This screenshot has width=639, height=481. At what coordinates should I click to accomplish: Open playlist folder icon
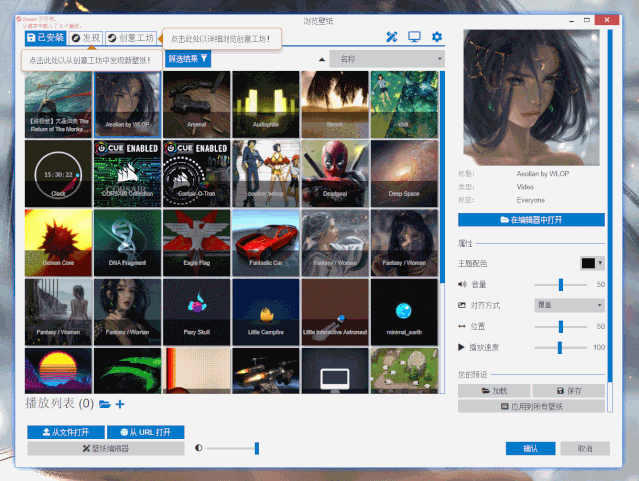[x=105, y=404]
